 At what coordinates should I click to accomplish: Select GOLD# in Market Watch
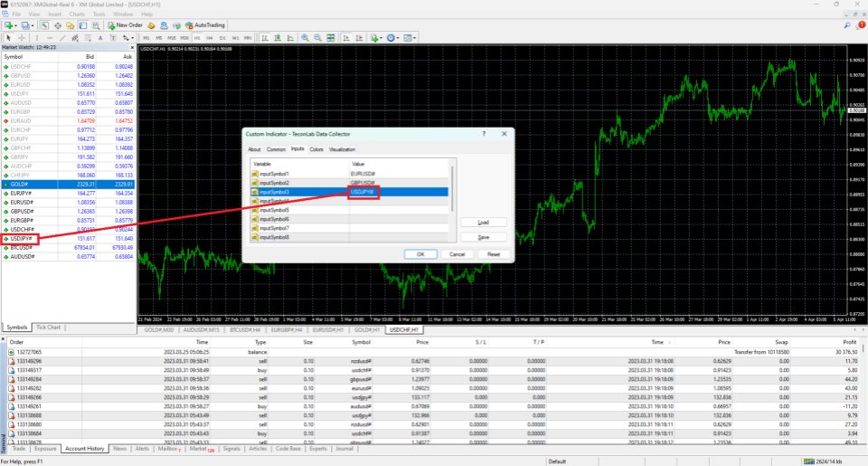68,184
